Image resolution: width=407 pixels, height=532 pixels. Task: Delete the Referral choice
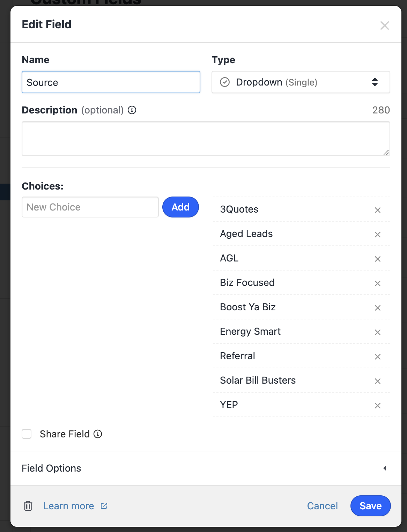click(377, 357)
